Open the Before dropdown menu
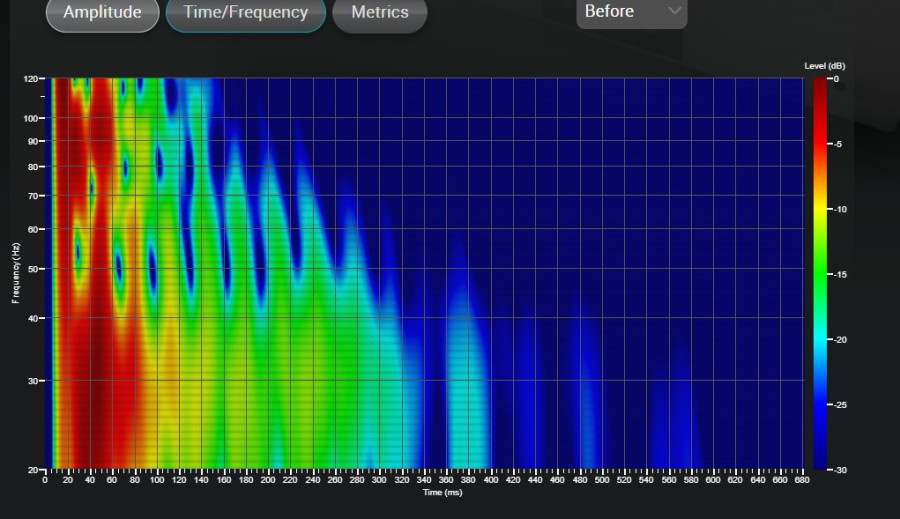Image resolution: width=900 pixels, height=519 pixels. tap(631, 11)
